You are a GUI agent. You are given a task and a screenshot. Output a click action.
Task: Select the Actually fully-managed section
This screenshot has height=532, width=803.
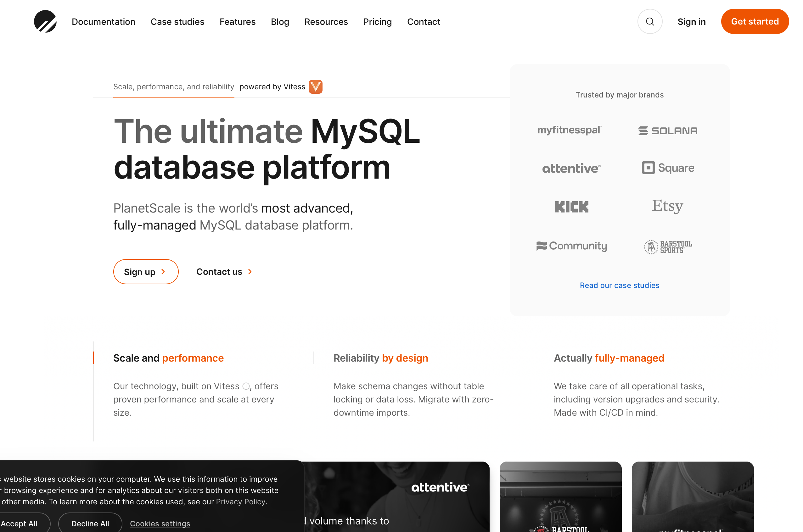(609, 358)
